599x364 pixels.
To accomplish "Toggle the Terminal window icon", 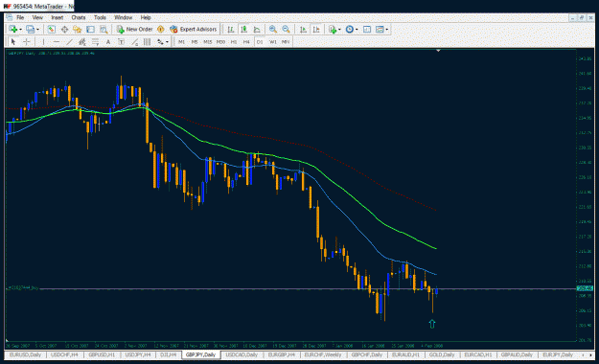I will pyautogui.click(x=90, y=29).
